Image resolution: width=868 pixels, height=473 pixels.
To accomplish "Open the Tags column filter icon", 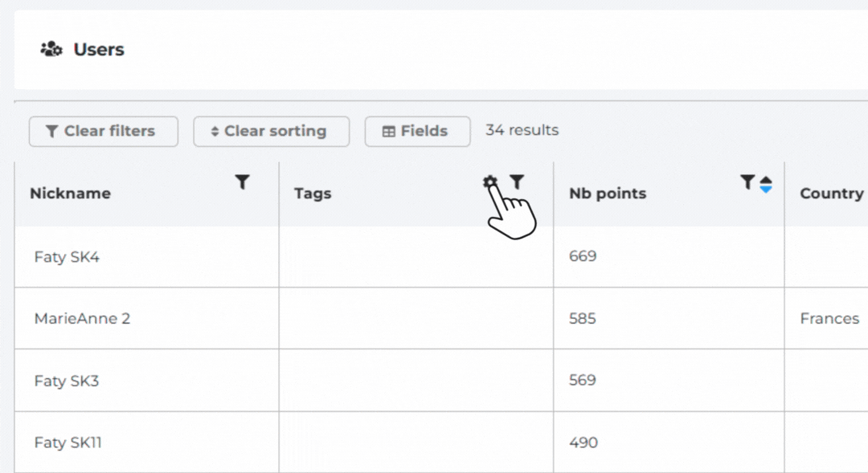I will [518, 181].
